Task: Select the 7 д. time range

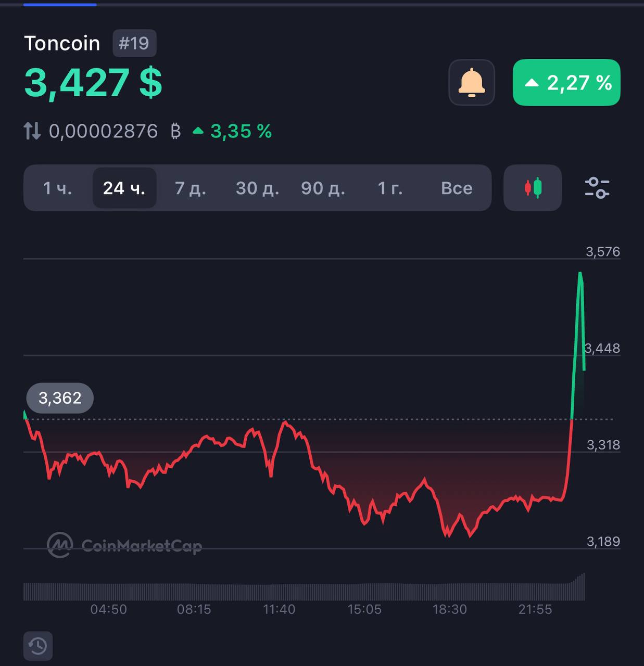Action: (191, 188)
